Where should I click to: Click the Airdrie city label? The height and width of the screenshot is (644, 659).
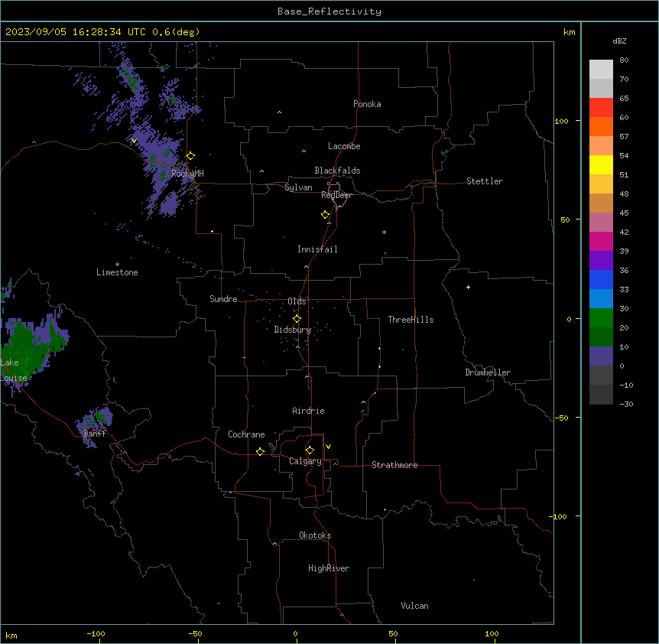pyautogui.click(x=309, y=411)
